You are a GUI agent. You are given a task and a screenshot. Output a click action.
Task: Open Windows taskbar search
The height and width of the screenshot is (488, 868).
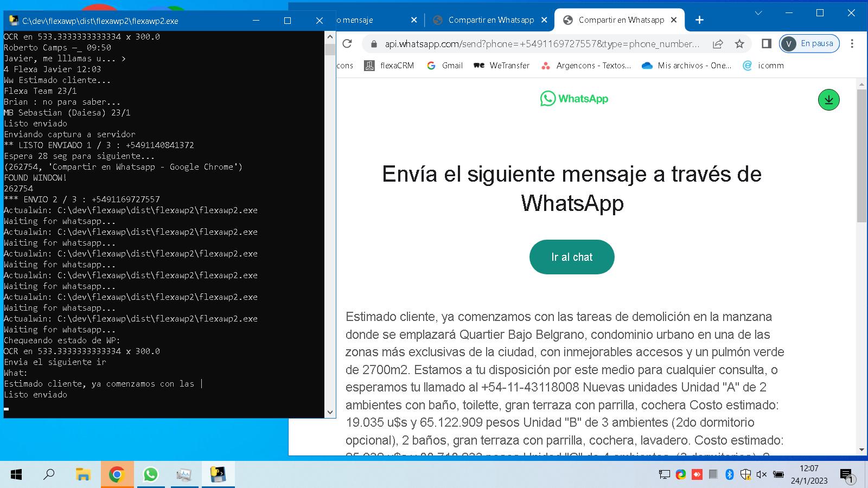pyautogui.click(x=49, y=474)
